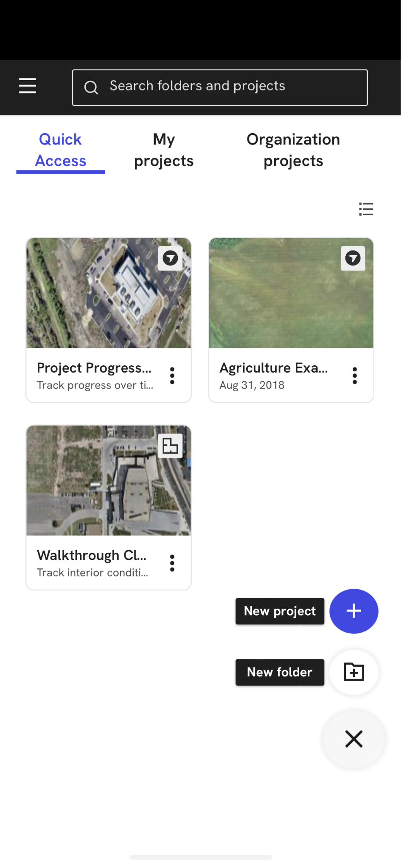Click the search magnifier icon

click(x=91, y=88)
